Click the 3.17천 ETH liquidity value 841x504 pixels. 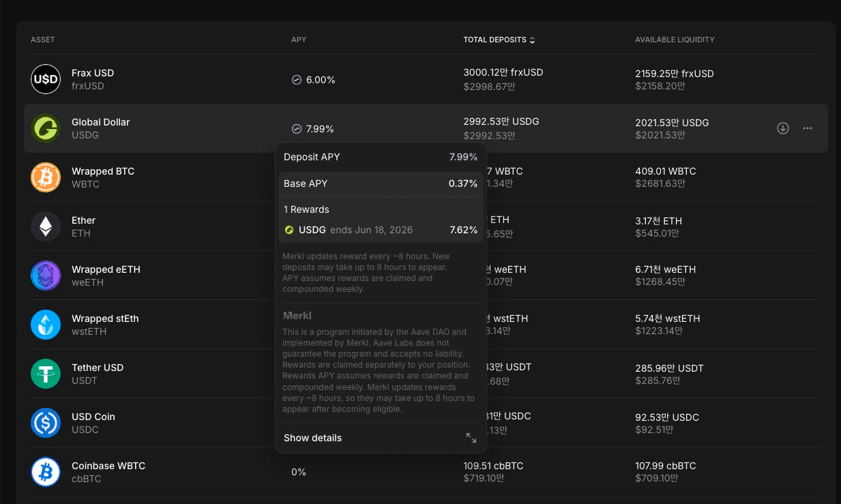pos(658,221)
